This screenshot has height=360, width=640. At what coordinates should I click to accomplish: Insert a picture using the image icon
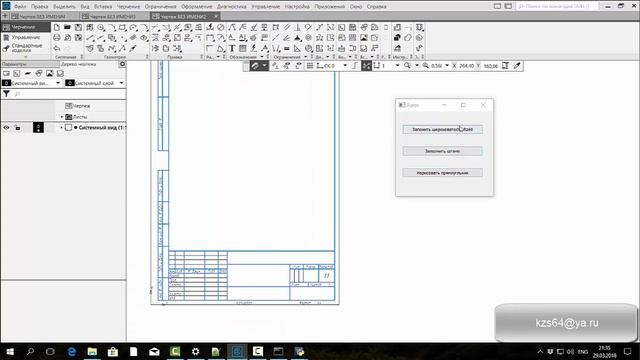click(364, 38)
